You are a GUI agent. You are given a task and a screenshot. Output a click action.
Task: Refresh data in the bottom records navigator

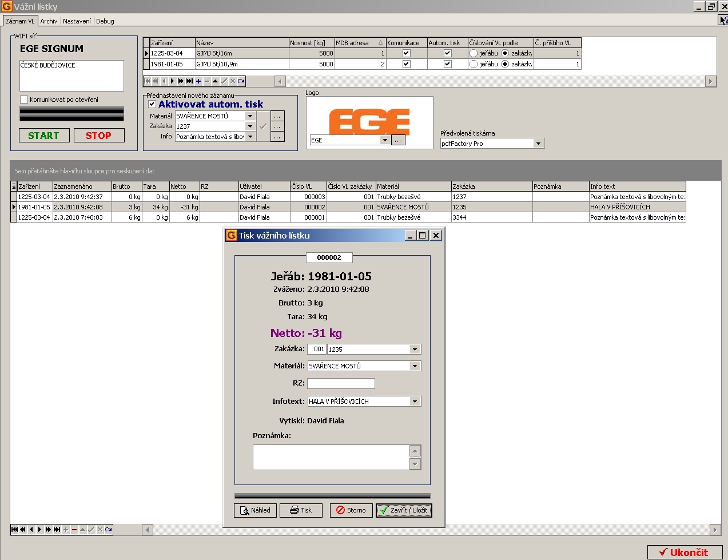coord(109,530)
